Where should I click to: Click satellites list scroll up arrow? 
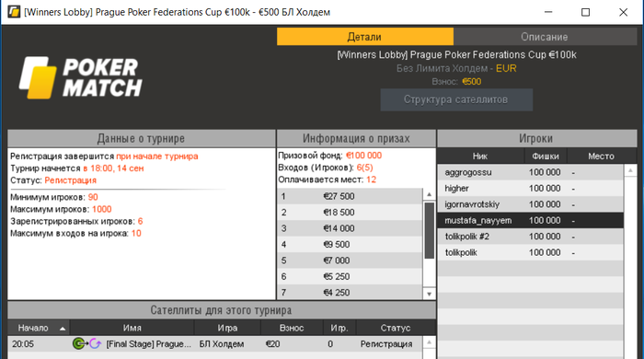pyautogui.click(x=430, y=342)
